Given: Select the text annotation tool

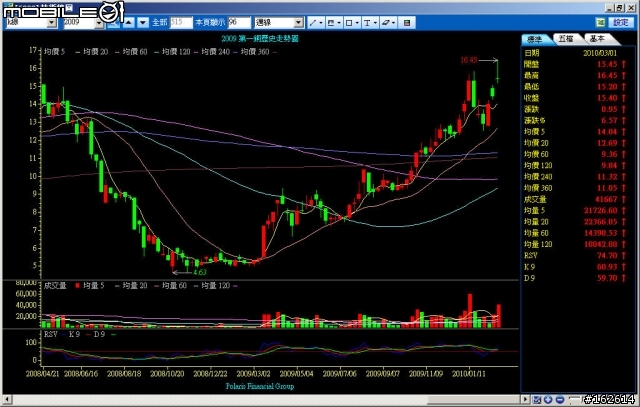Looking at the screenshot, I should click(367, 23).
